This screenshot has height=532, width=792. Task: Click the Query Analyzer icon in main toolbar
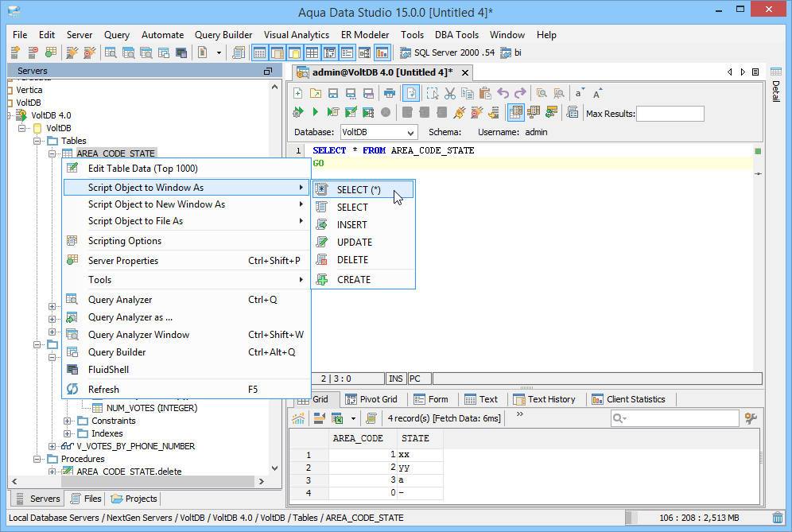[111, 52]
